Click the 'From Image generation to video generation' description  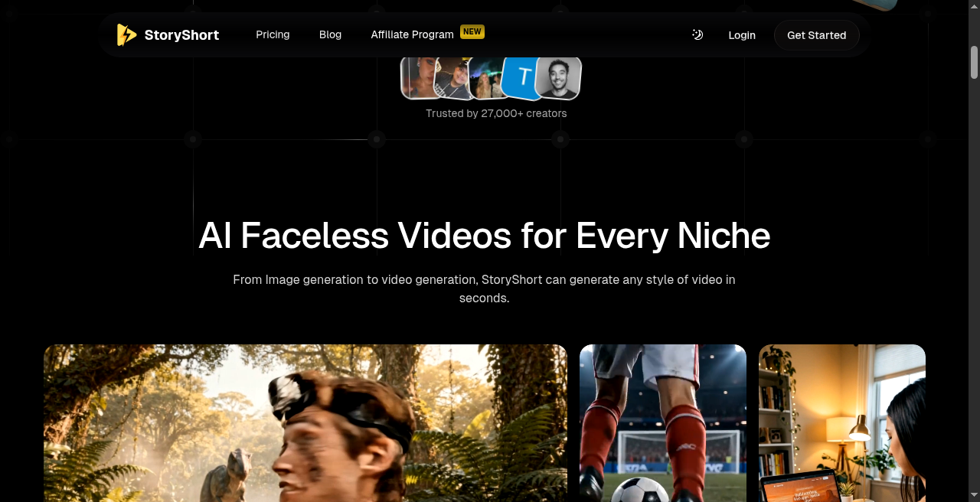point(484,288)
